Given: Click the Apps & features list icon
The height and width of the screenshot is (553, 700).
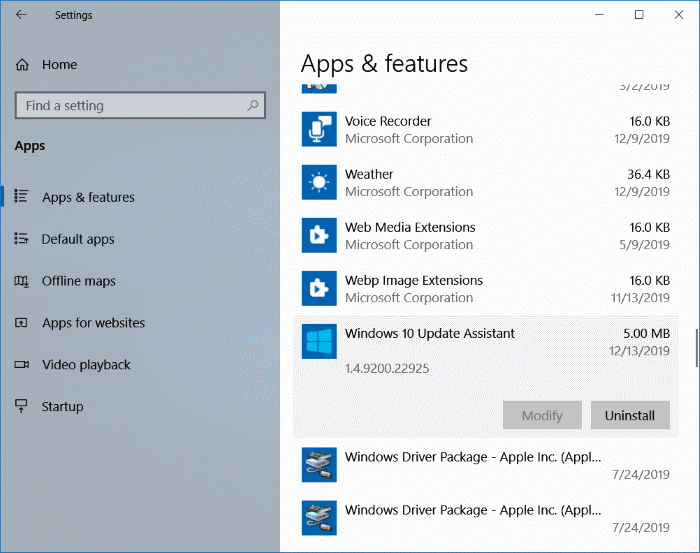Looking at the screenshot, I should click(x=21, y=196).
